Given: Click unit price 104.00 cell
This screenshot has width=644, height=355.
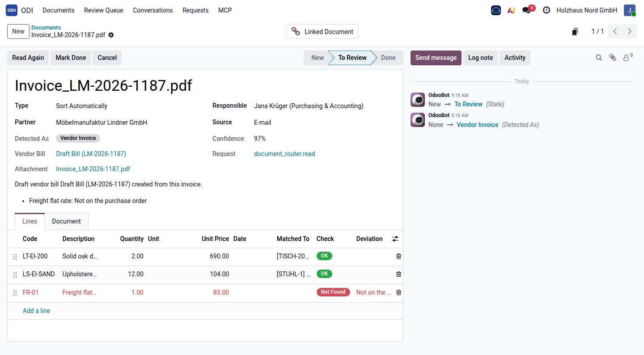Looking at the screenshot, I should pyautogui.click(x=219, y=274).
